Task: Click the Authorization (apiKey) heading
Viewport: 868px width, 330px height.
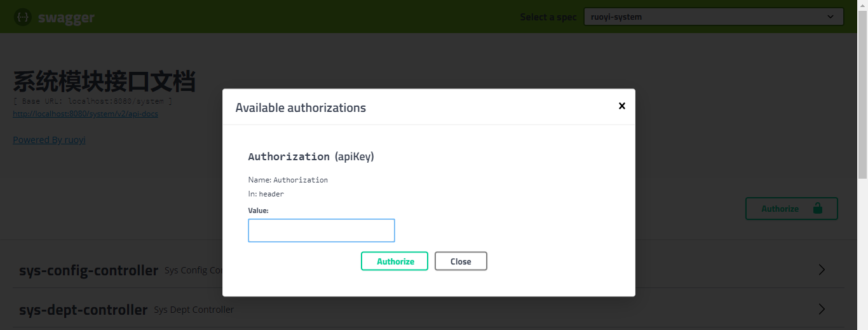Action: coord(311,156)
